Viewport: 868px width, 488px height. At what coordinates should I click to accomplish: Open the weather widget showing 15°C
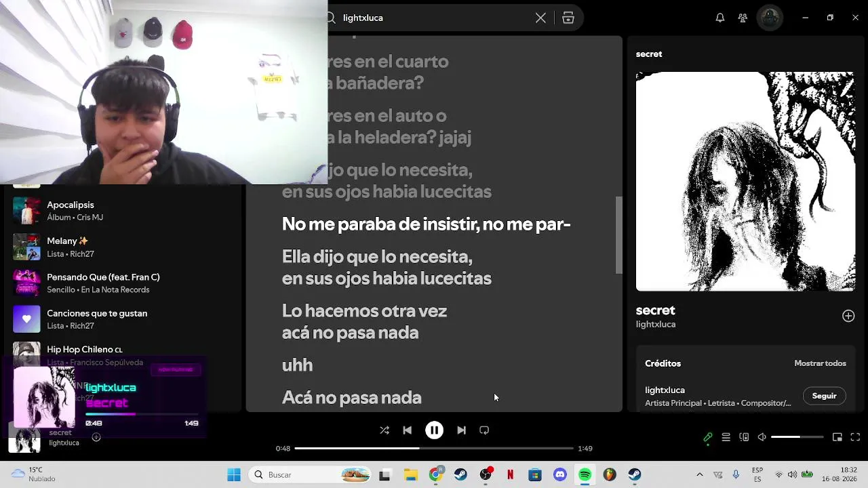pos(34,474)
